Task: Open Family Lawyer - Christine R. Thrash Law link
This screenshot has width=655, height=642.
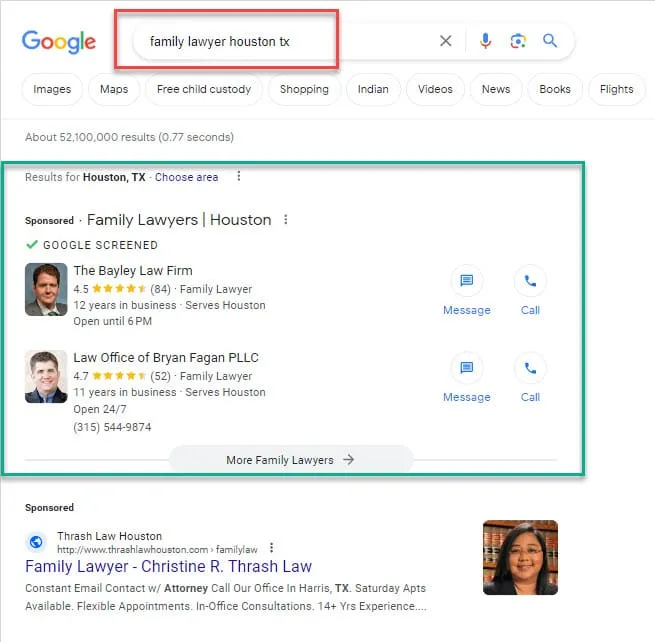Action: 168,566
